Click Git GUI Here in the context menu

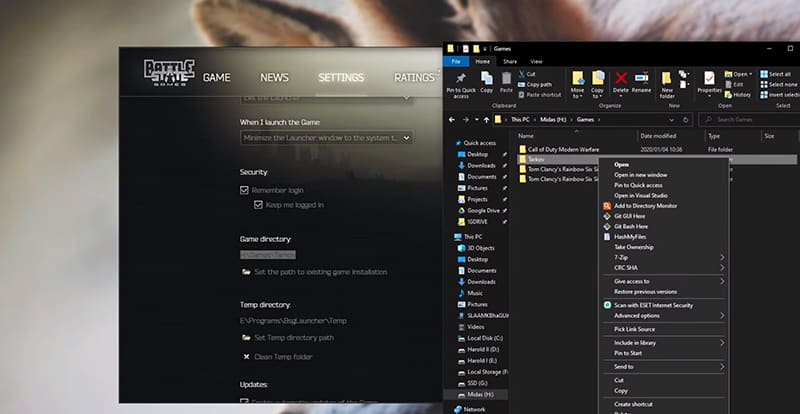point(630,216)
